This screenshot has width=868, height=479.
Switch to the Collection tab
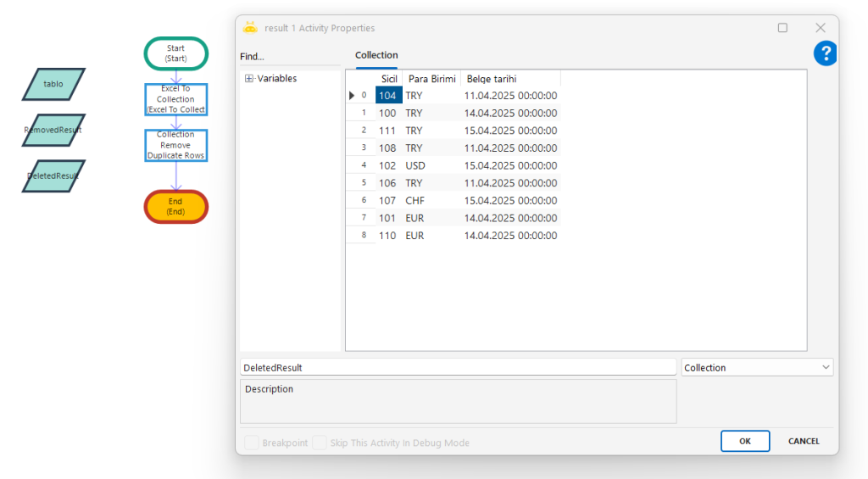pos(376,56)
